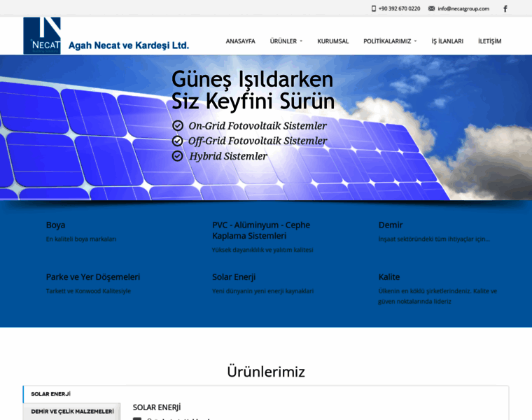
Task: Expand the Politikalarımız dropdown menu
Action: (x=389, y=41)
